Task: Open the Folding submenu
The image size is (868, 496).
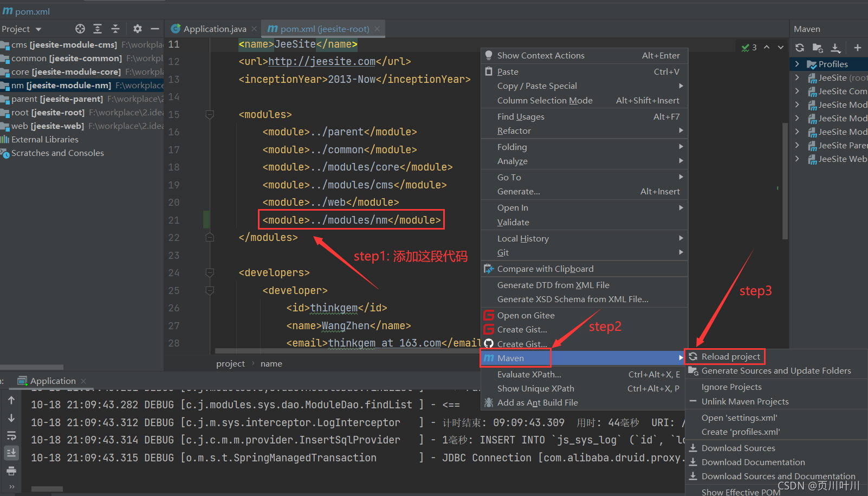Action: coord(584,147)
